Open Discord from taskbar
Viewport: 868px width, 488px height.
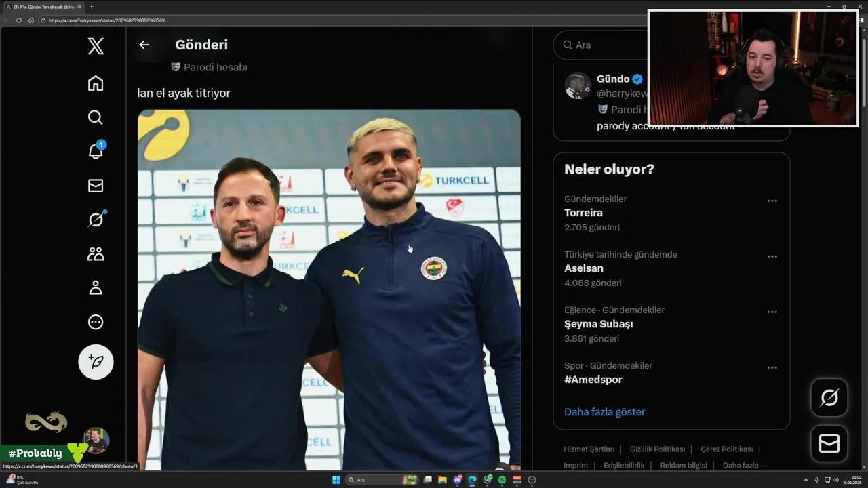pos(457,480)
